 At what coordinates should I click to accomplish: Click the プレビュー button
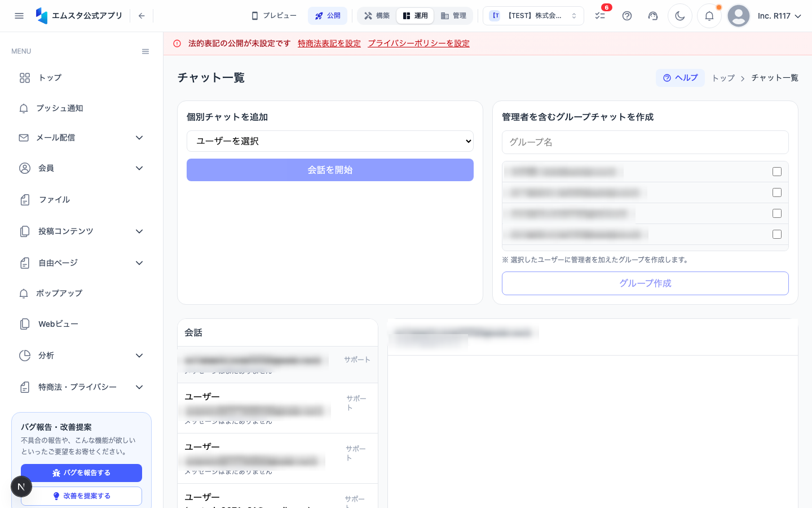pos(274,16)
